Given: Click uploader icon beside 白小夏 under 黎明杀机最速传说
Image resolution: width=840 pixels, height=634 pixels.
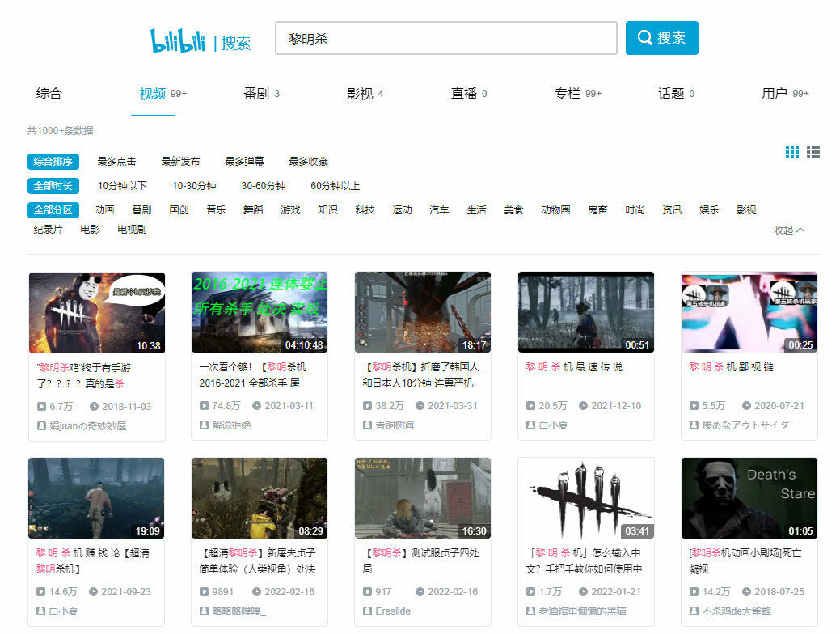Looking at the screenshot, I should (531, 425).
